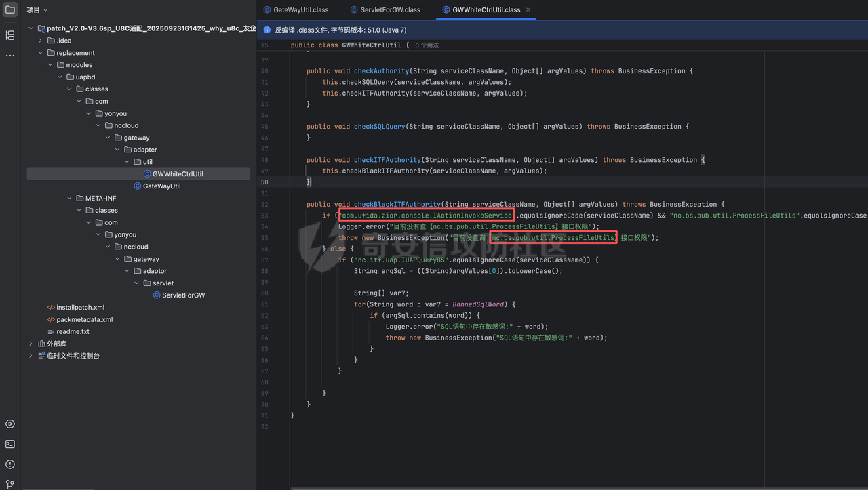Expand the 外部库 node
Screen dimensions: 868x490
click(31, 344)
